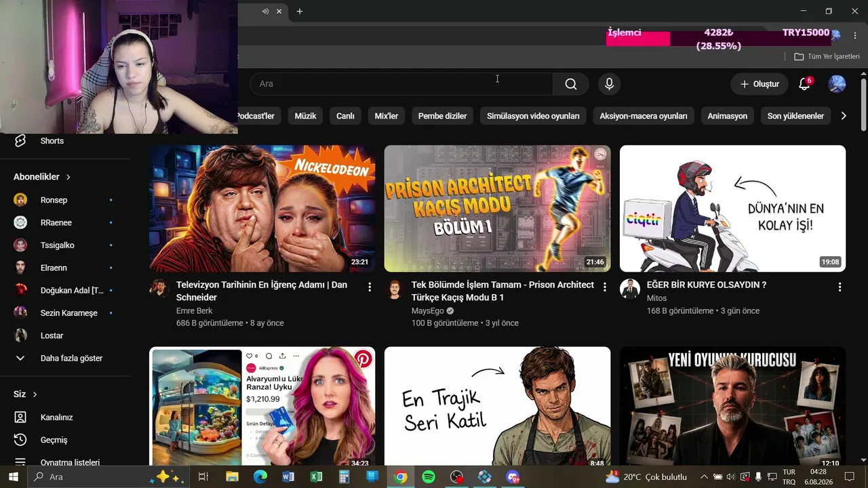Show more category chips with right arrow

tap(844, 116)
